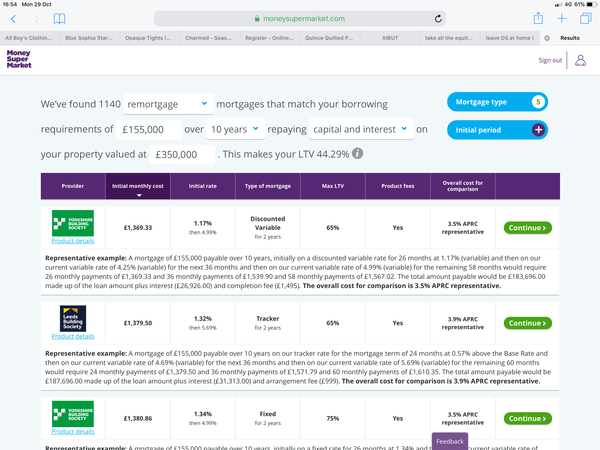
Task: Click the Leeds Building Society logo
Action: pos(73,318)
